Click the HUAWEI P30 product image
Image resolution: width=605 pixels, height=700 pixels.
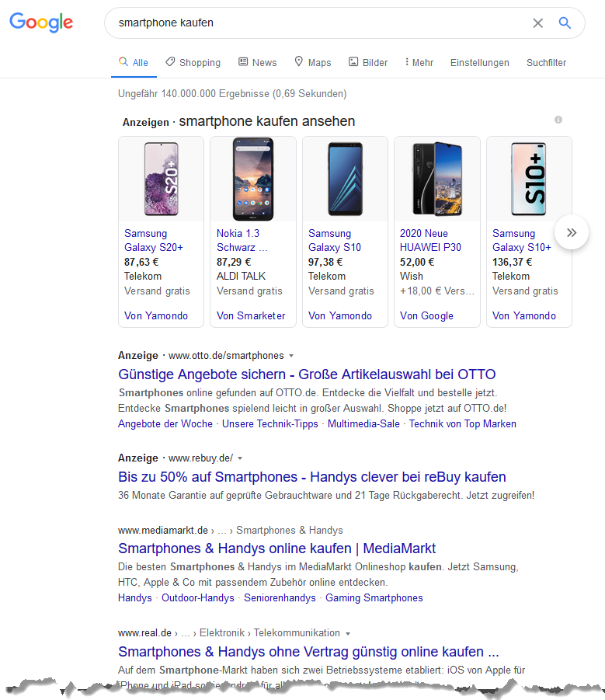(437, 179)
